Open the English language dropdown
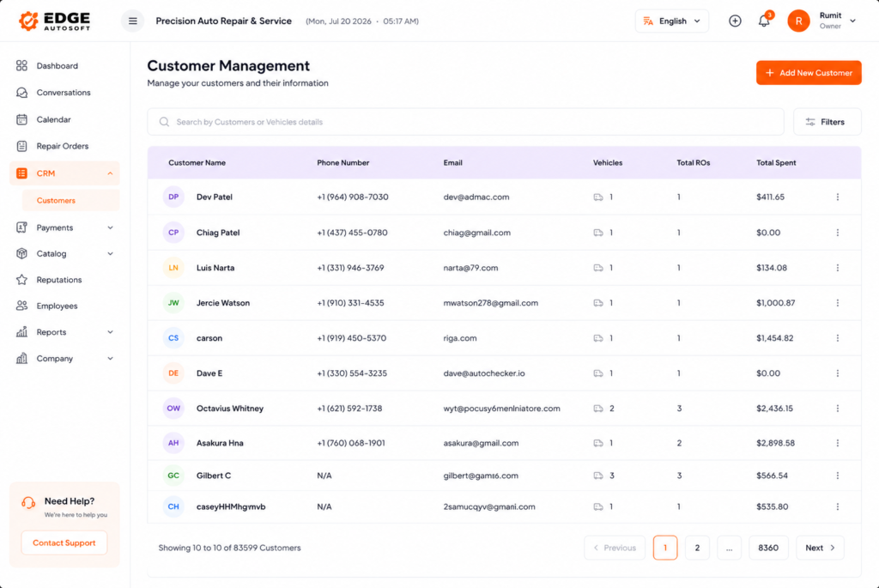 coord(671,21)
